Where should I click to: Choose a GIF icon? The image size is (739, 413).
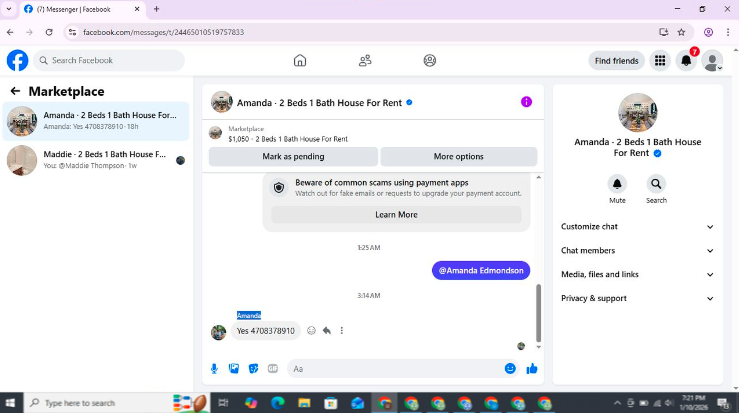pyautogui.click(x=273, y=369)
